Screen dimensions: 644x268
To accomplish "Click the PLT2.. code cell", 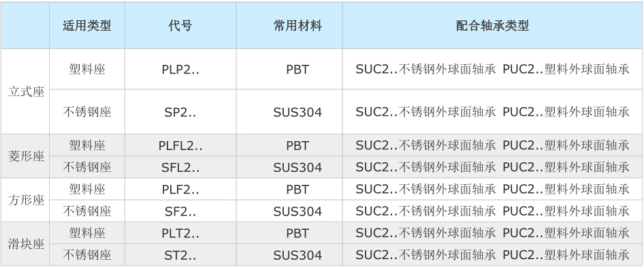I will [x=180, y=233].
